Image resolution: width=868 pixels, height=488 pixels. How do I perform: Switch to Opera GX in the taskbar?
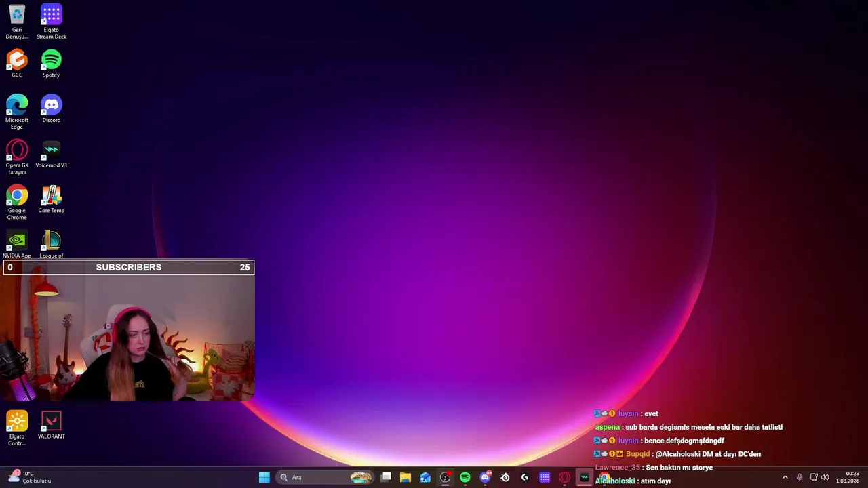click(x=564, y=477)
